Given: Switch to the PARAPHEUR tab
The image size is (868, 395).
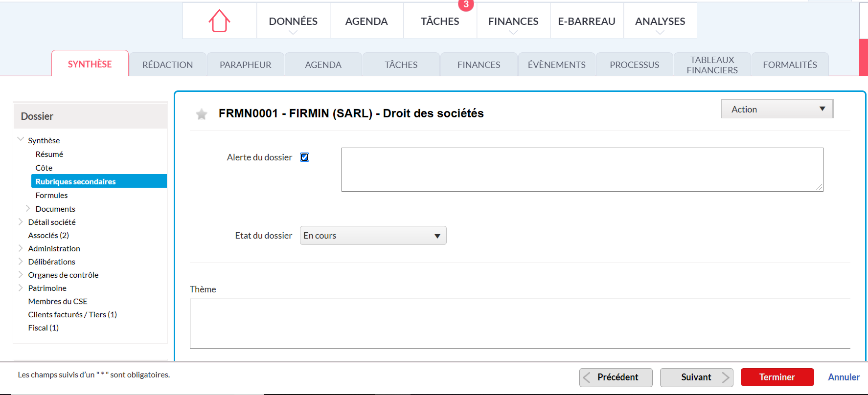Looking at the screenshot, I should 245,65.
